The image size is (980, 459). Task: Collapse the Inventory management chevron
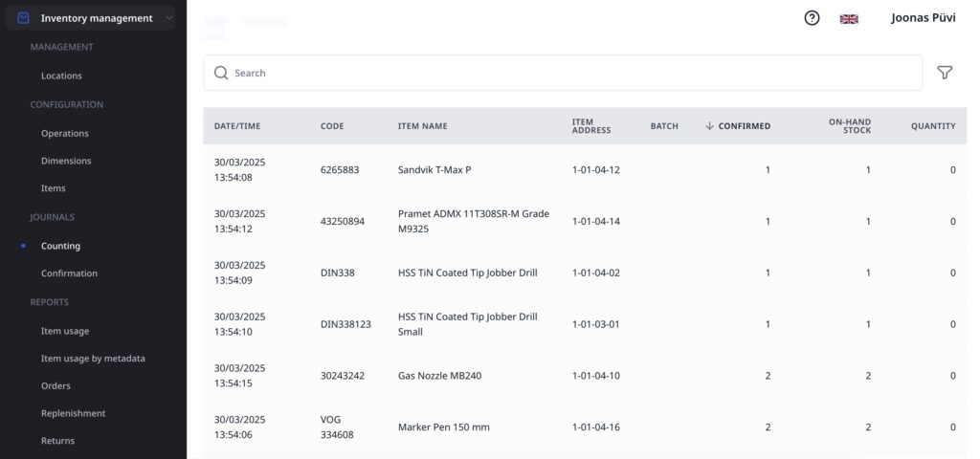(168, 19)
